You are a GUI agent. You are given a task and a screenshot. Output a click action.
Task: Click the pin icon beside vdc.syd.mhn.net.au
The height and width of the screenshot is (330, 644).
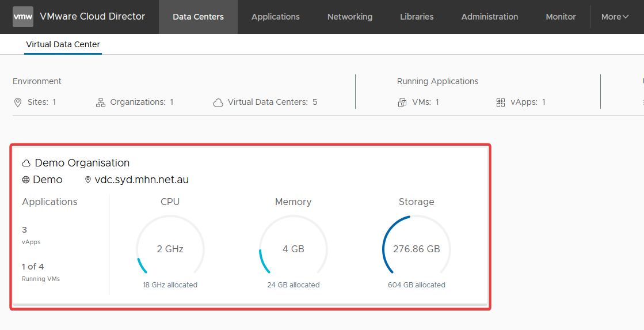pyautogui.click(x=88, y=180)
